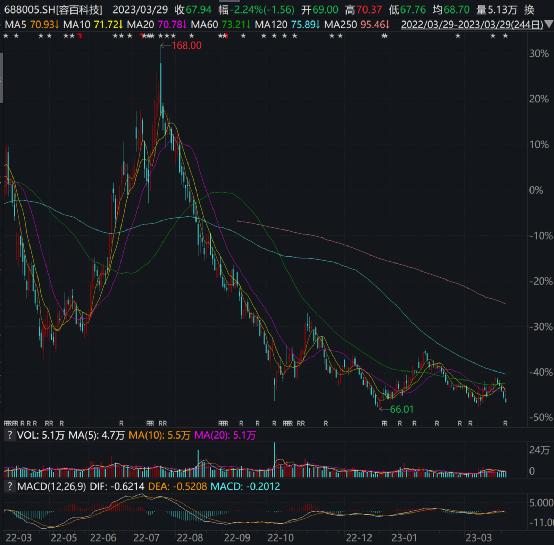Click the 23-03 x-axis date label

[x=478, y=538]
